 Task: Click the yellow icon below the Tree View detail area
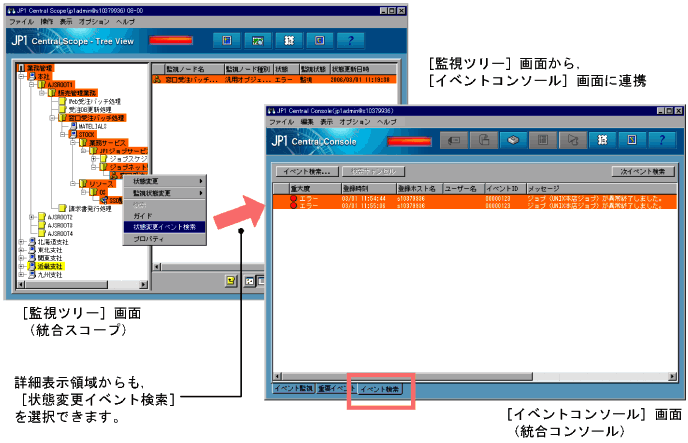[x=231, y=281]
